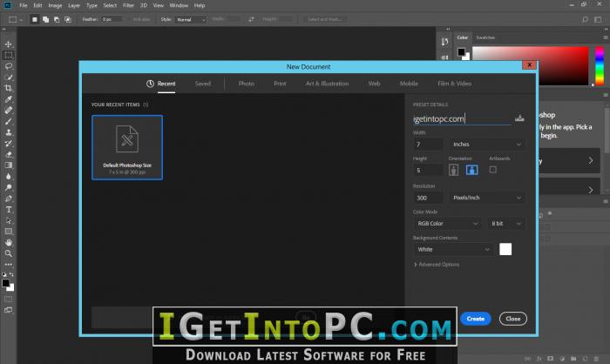Toggle the Artboards checkbox
The height and width of the screenshot is (364, 610).
pyautogui.click(x=492, y=170)
